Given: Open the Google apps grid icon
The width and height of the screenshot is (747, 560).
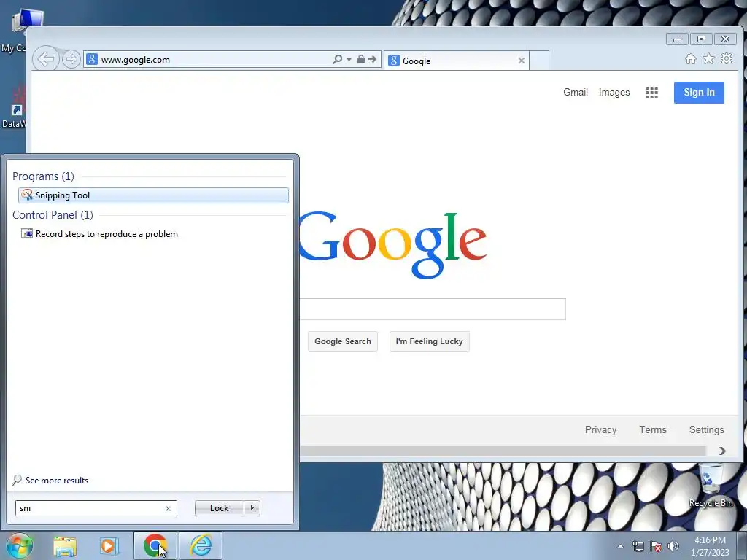Looking at the screenshot, I should [651, 93].
